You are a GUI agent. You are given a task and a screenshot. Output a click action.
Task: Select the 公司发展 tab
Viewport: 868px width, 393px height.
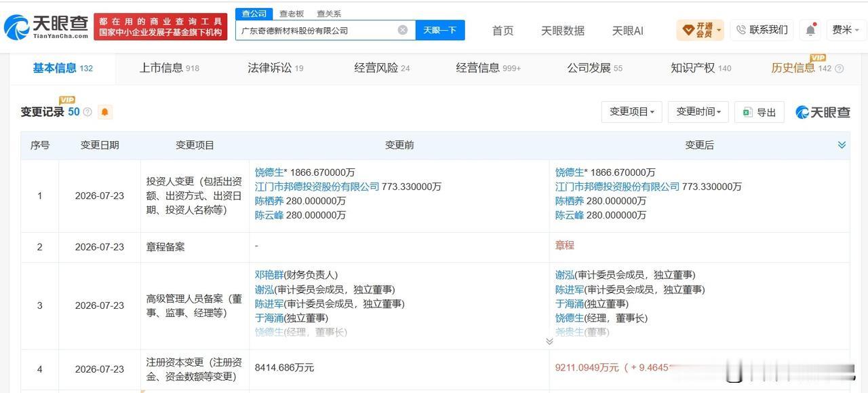[595, 68]
